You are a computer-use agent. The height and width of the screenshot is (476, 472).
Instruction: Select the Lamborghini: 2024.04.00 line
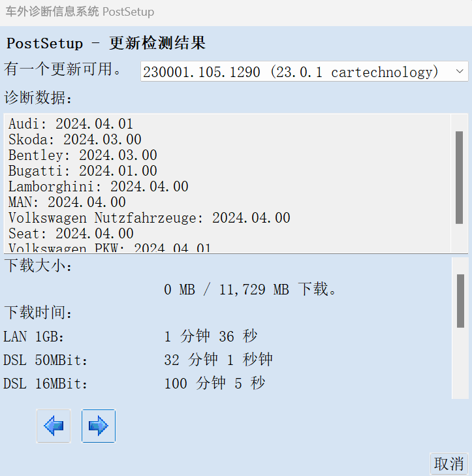[x=99, y=187]
